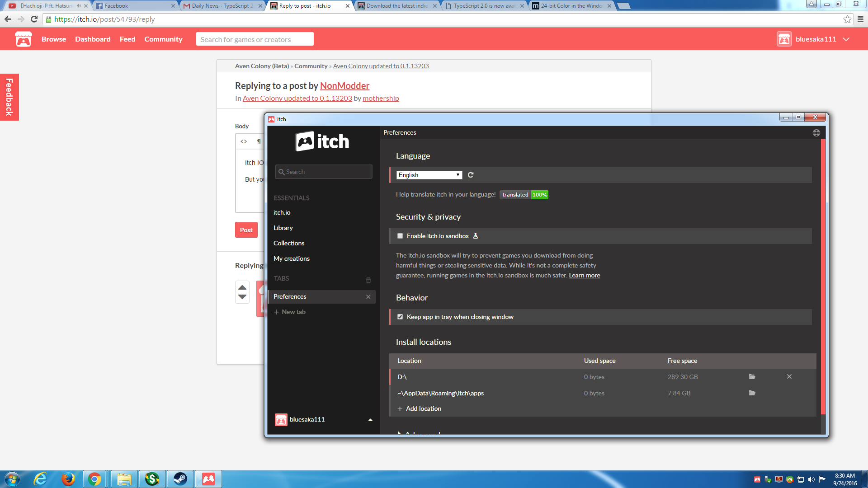Click the red Post button
This screenshot has height=488, width=868.
(246, 230)
